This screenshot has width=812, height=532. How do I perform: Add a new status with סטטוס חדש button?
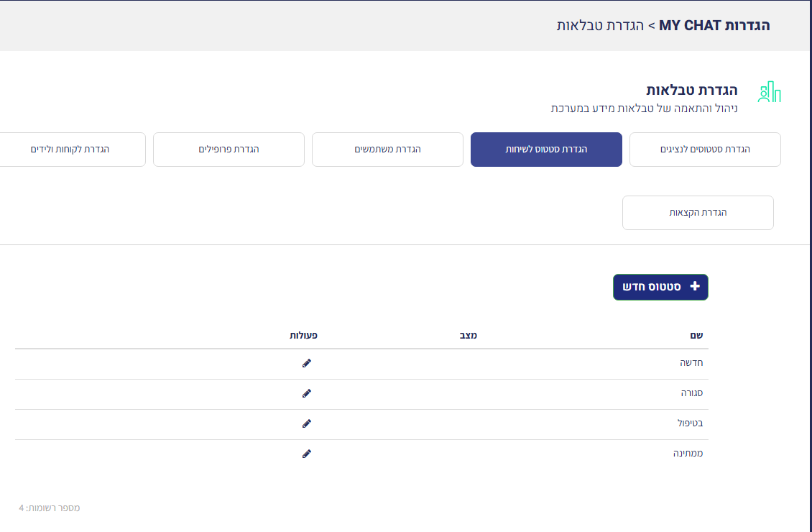coord(660,288)
